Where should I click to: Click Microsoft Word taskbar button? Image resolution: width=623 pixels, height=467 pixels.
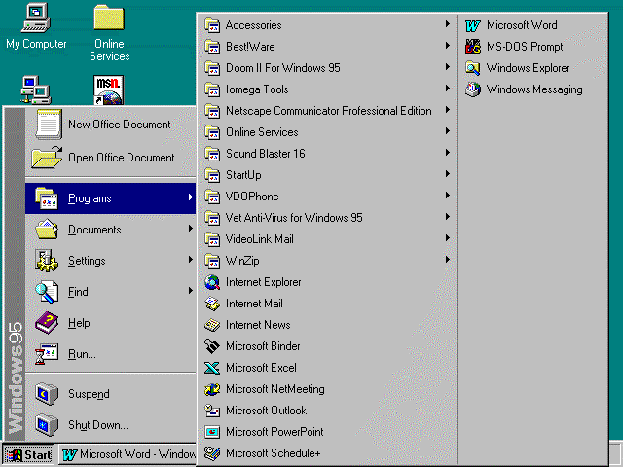click(x=128, y=455)
